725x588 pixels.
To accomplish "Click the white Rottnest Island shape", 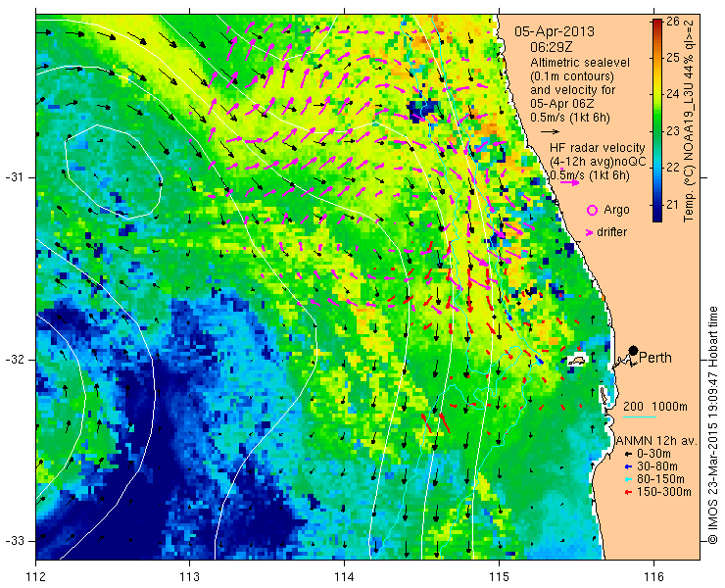I will point(577,361).
